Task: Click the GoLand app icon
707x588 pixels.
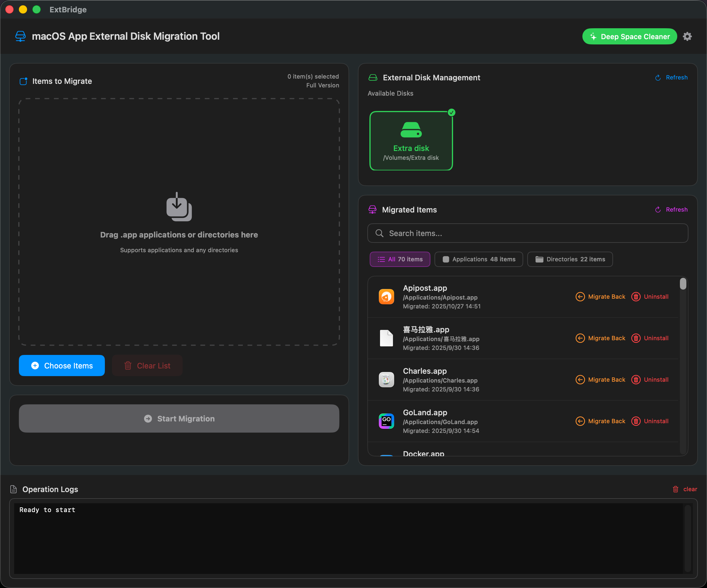Action: 386,421
